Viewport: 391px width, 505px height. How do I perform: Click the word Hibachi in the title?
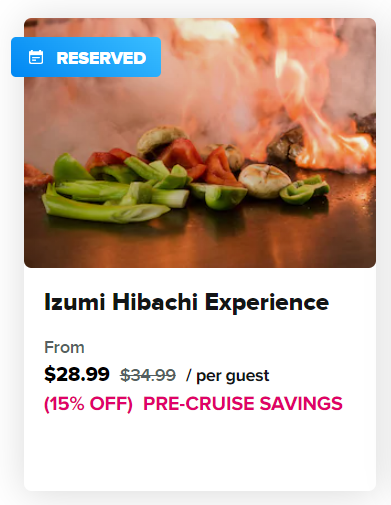155,301
